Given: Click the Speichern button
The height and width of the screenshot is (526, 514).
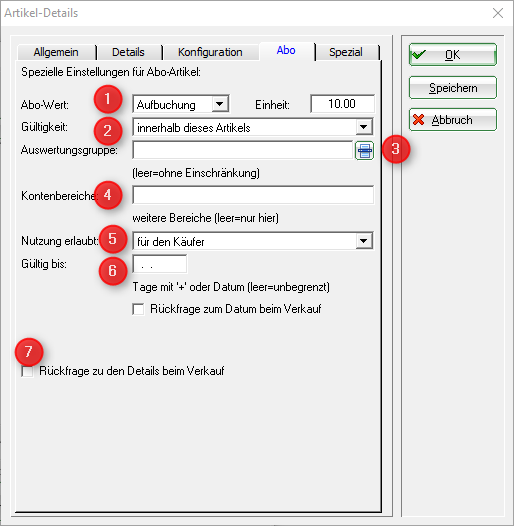Looking at the screenshot, I should click(x=453, y=88).
